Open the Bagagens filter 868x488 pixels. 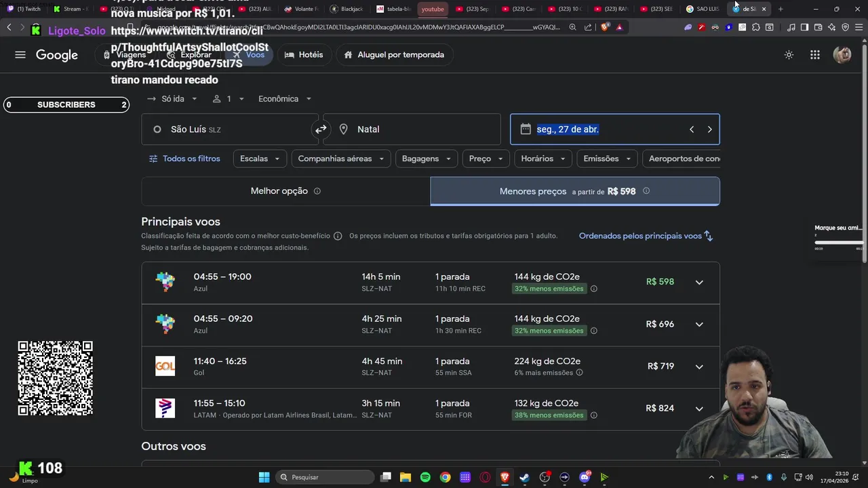427,159
